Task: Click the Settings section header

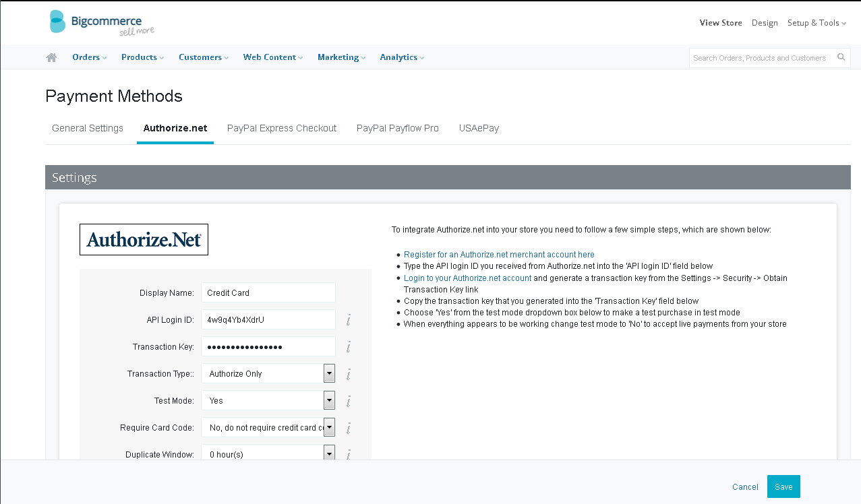Action: tap(448, 177)
